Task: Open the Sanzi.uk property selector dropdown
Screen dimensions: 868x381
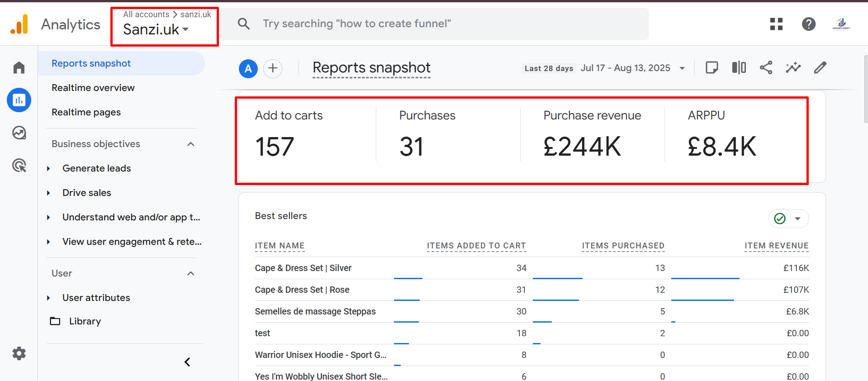Action: [x=156, y=29]
